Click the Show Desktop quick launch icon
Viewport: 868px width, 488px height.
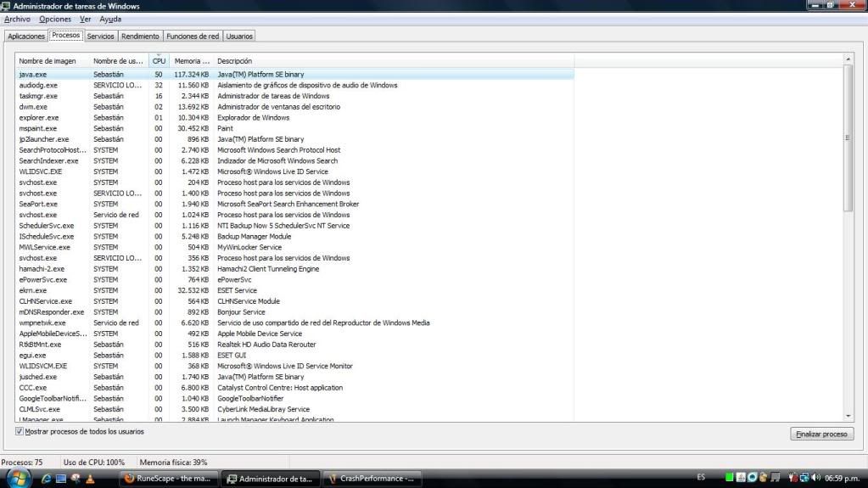click(61, 479)
